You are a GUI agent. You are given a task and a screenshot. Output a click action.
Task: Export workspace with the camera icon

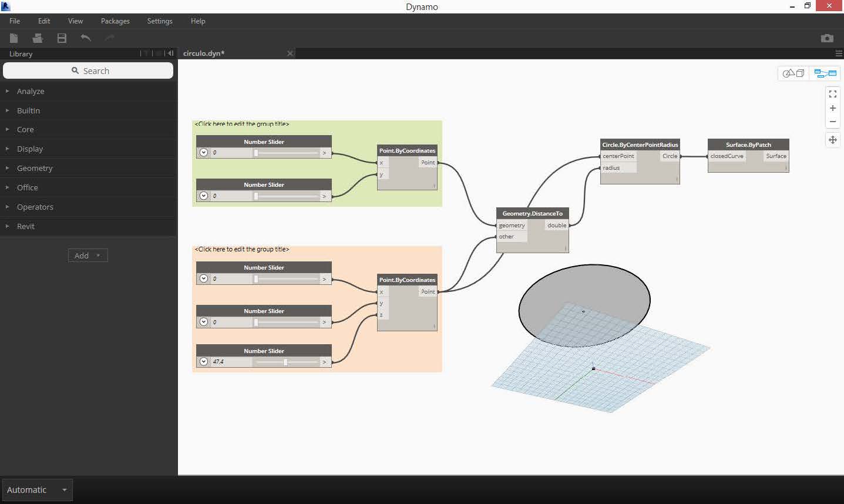coord(827,38)
